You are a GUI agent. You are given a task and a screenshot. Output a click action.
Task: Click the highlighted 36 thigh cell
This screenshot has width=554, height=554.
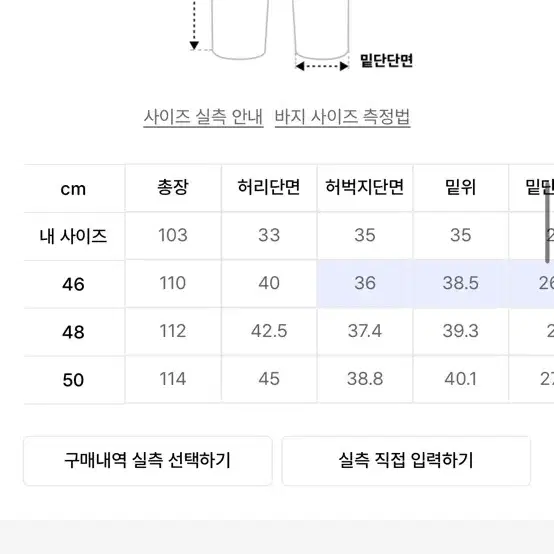(365, 283)
